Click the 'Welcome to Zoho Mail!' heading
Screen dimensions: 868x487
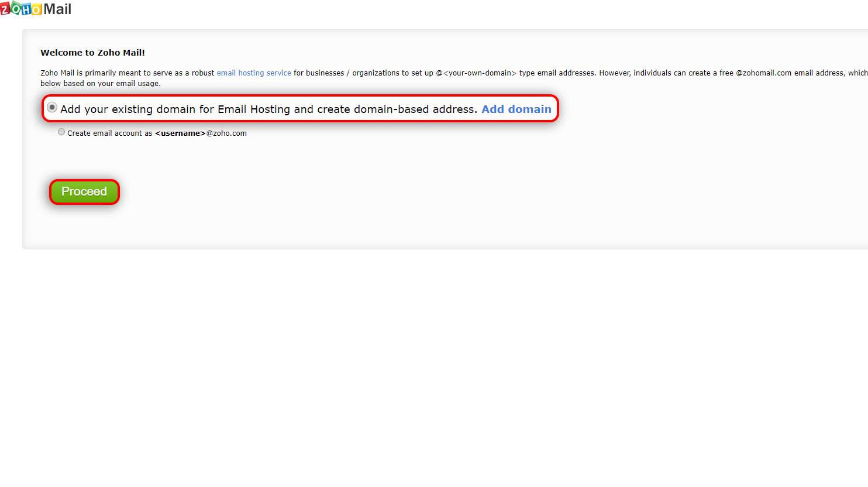pyautogui.click(x=92, y=53)
